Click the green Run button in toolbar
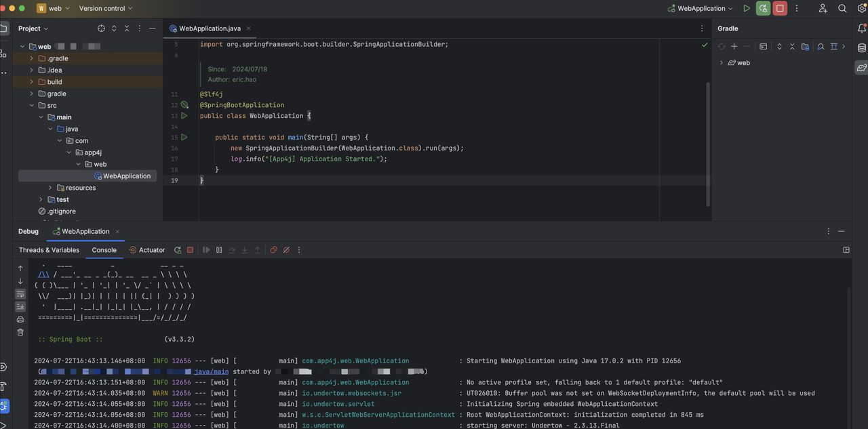Screen dimensions: 868x429 coord(747,9)
